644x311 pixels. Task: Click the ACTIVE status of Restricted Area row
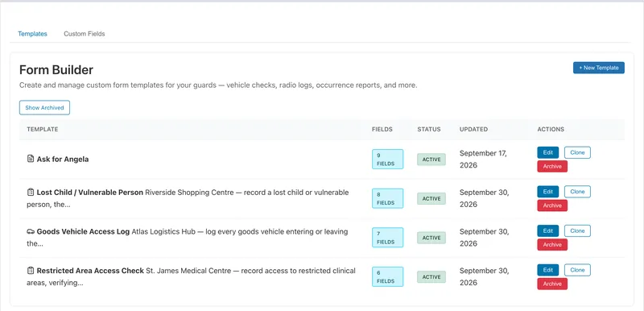point(431,277)
